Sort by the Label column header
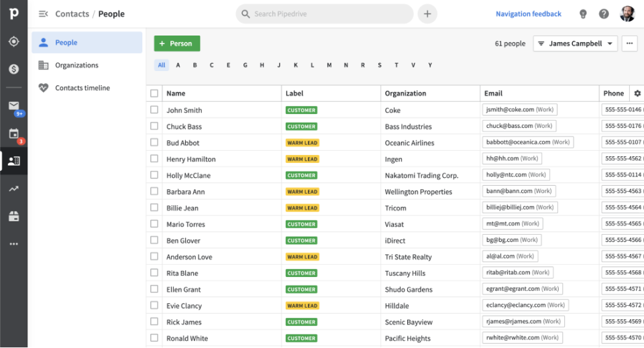The height and width of the screenshot is (348, 644). coord(294,93)
